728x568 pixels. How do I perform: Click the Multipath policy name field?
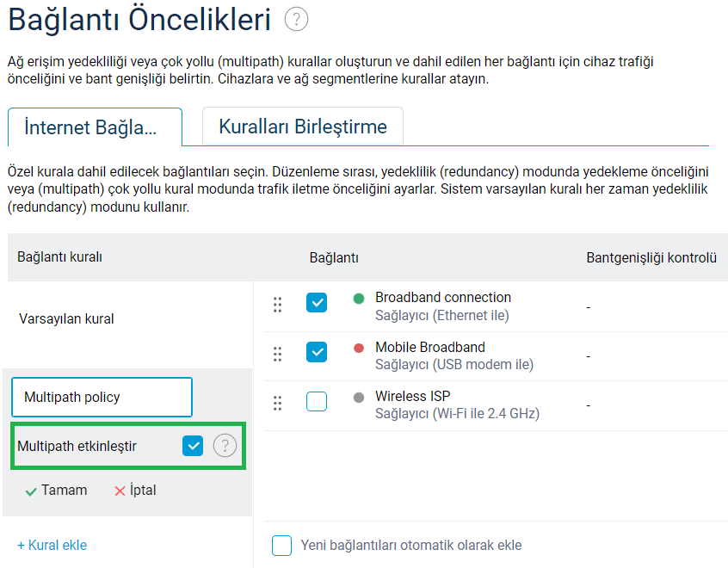coord(102,398)
